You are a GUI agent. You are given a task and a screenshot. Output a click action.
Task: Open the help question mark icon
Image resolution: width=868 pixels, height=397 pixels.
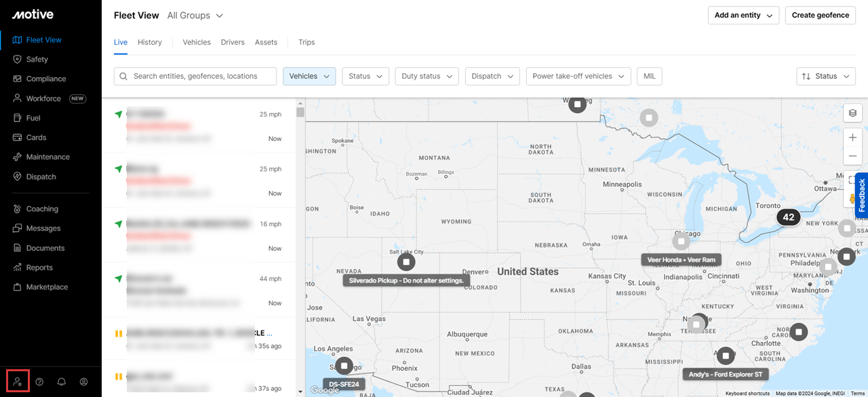coord(39,381)
